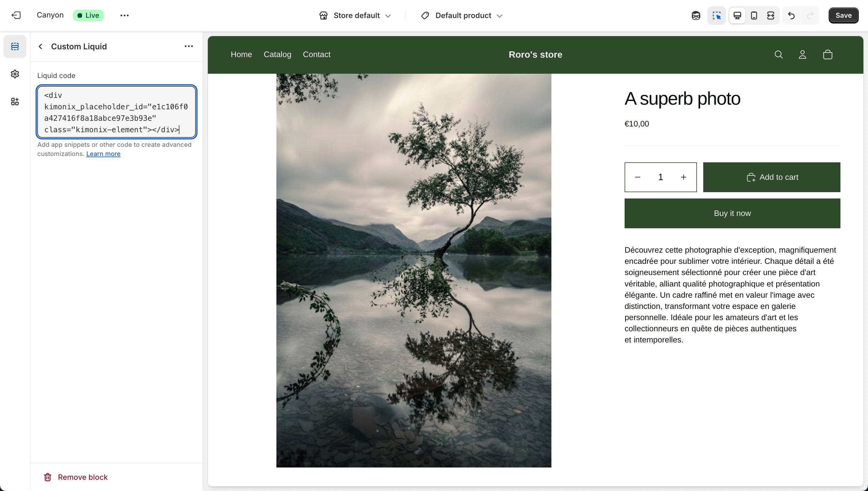Open the Learn more link
This screenshot has height=491, width=868.
pos(103,154)
